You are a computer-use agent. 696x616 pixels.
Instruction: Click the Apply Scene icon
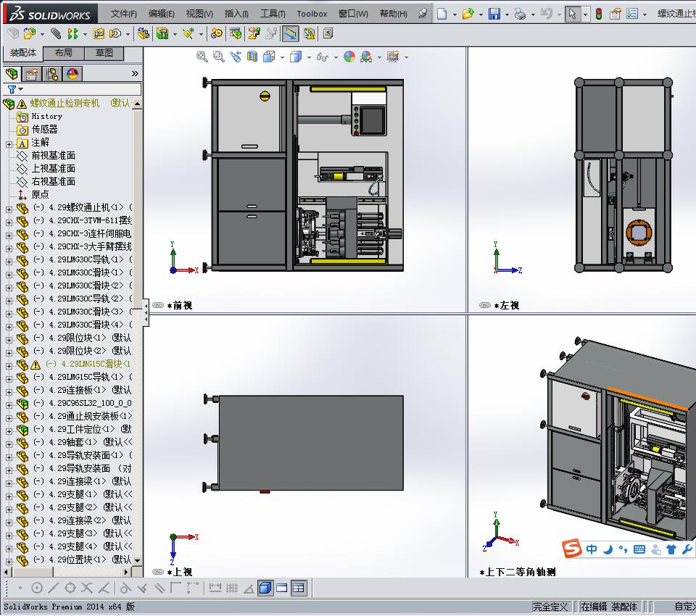[x=366, y=57]
